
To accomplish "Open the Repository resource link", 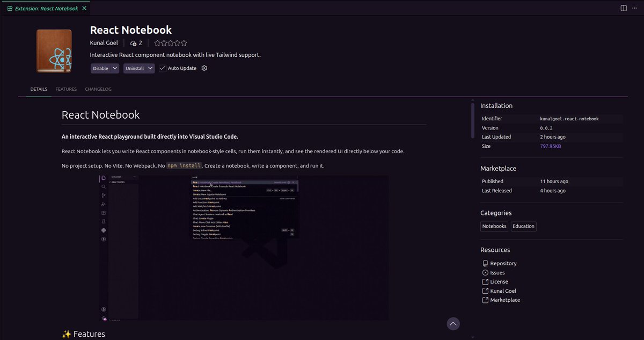I will pos(503,263).
